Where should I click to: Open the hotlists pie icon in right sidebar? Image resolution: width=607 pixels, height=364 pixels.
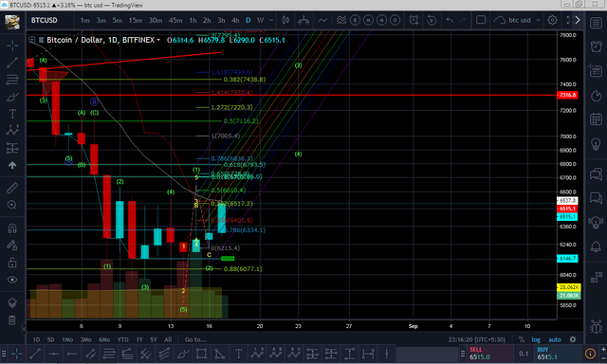[x=596, y=96]
